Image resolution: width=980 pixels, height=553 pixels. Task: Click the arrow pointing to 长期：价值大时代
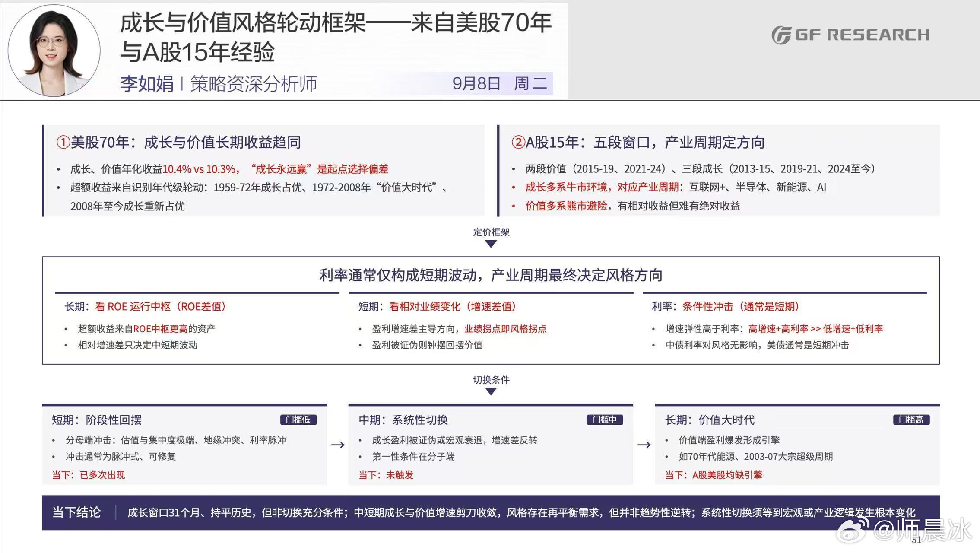[x=644, y=445]
